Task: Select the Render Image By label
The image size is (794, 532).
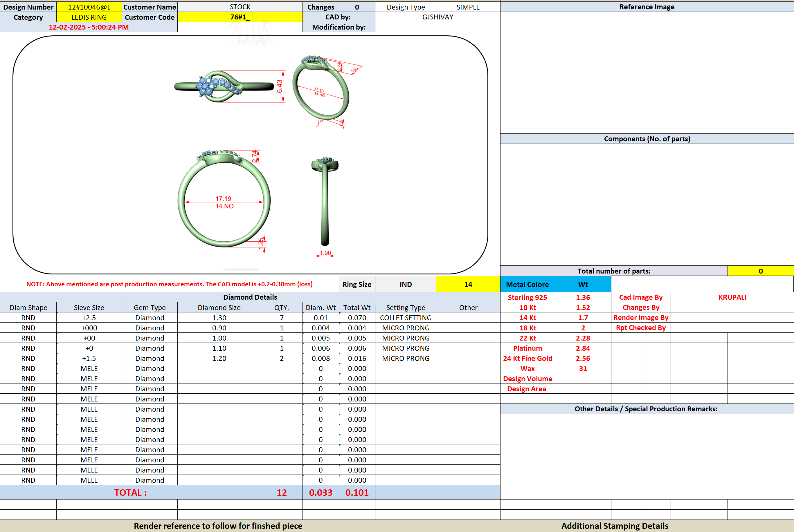Action: tap(641, 318)
